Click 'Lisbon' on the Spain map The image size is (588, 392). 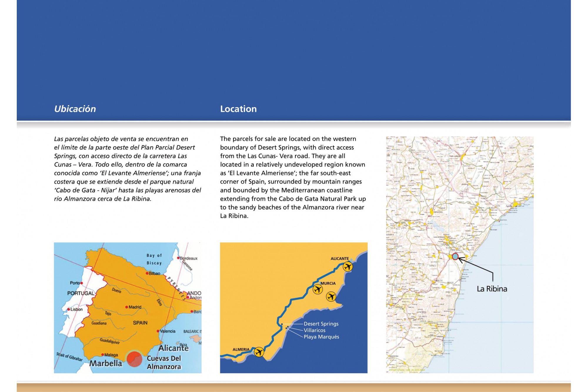76,309
